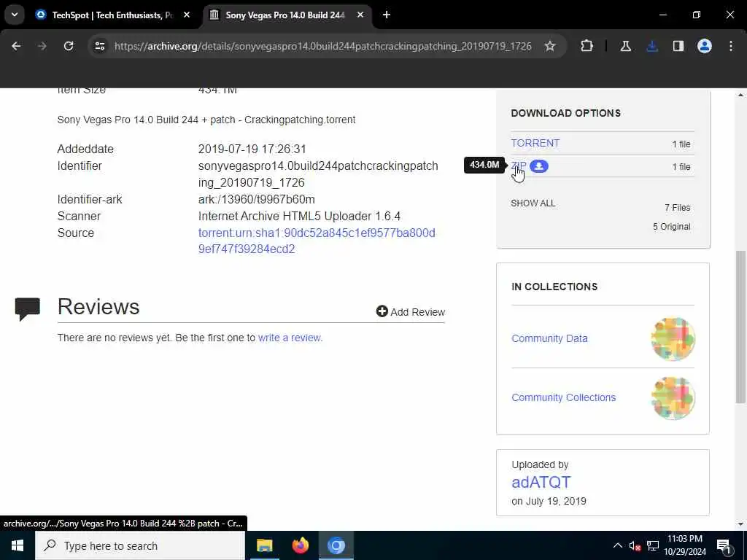The image size is (747, 560).
Task: Open uploader adATQT profile
Action: (541, 482)
